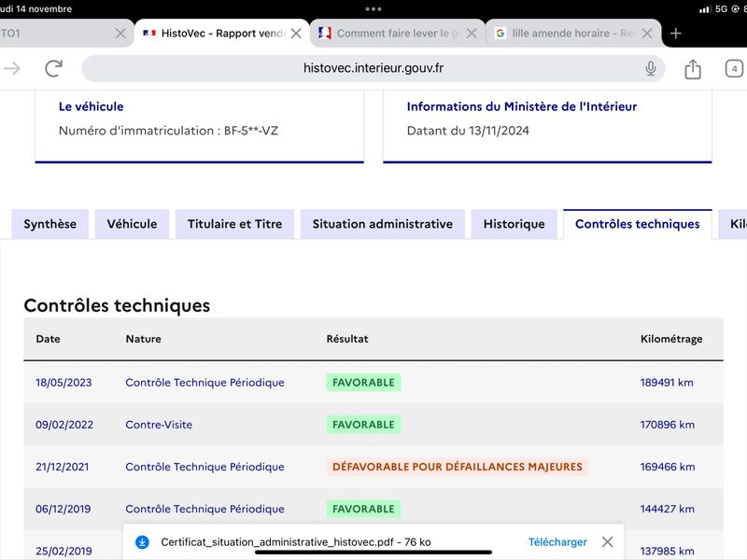Viewport: 747px width, 560px height.
Task: Open the Situation administrative tab
Action: pos(383,224)
